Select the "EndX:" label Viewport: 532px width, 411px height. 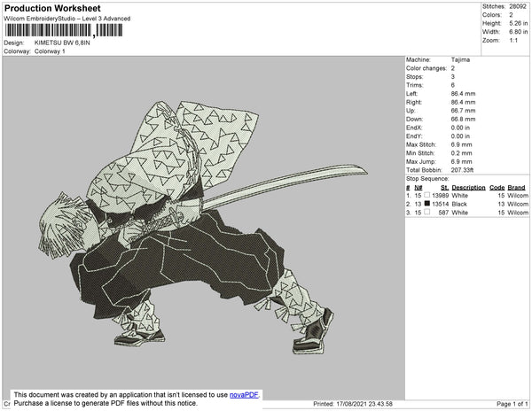point(414,128)
